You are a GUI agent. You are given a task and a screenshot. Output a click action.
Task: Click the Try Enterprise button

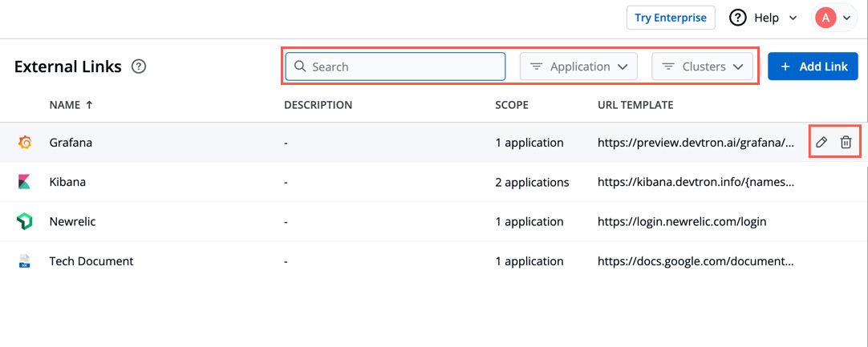pos(670,18)
